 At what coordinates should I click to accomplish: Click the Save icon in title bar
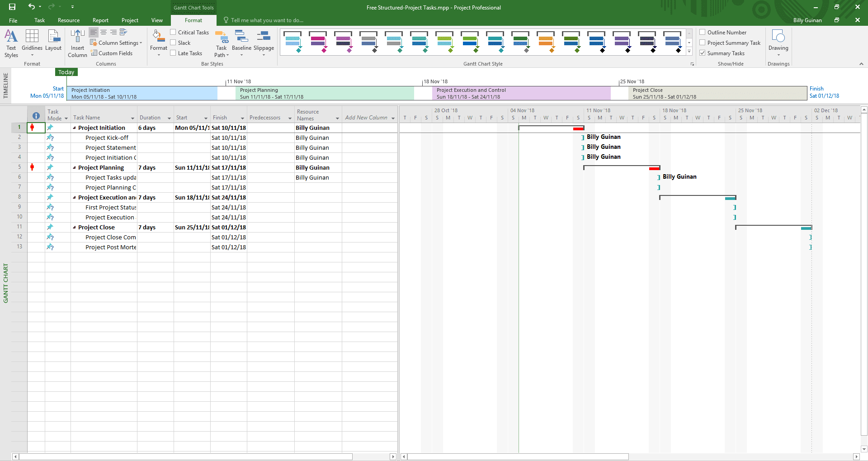click(12, 7)
